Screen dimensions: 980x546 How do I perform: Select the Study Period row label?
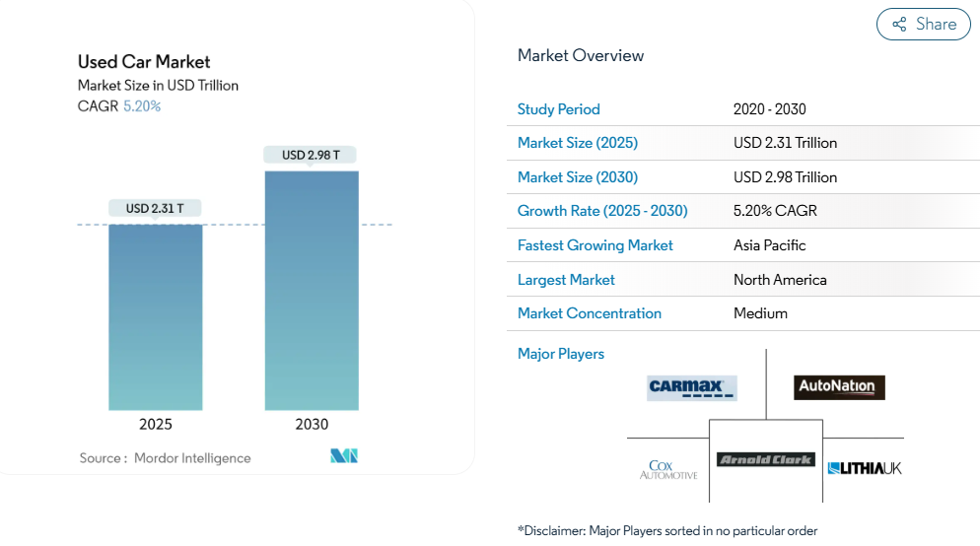pos(558,109)
